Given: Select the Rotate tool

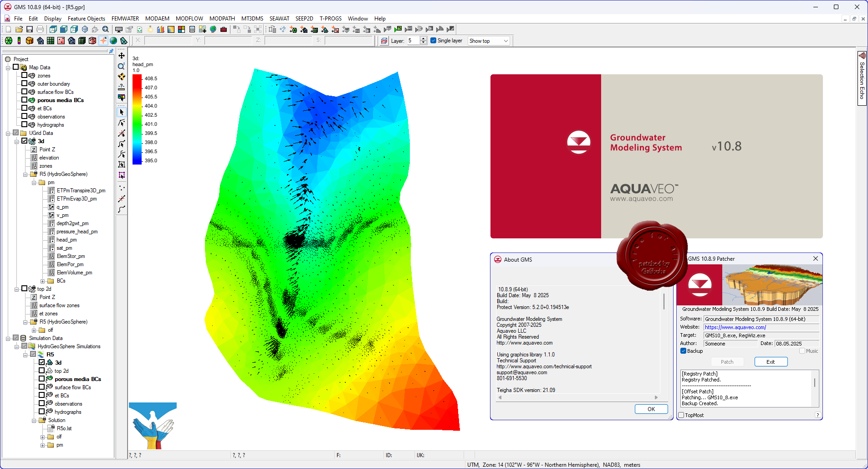Looking at the screenshot, I should [x=122, y=77].
